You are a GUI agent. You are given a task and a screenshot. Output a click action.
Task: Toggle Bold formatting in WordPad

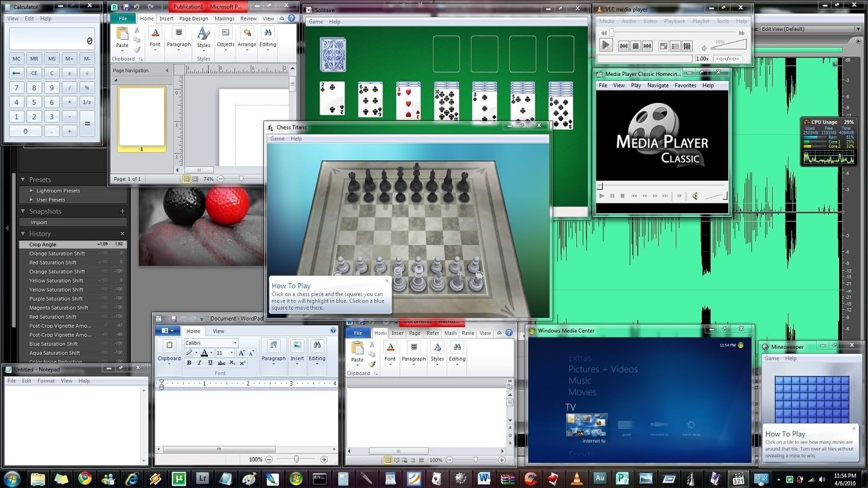point(189,363)
